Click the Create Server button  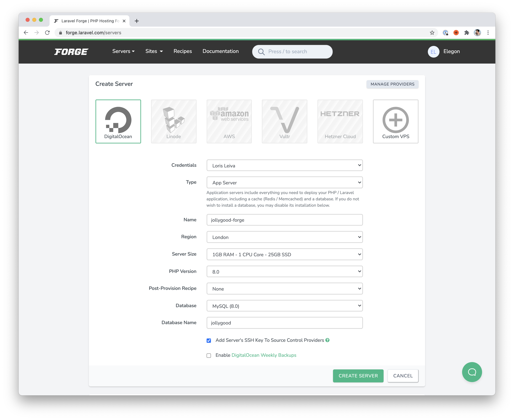click(x=358, y=376)
